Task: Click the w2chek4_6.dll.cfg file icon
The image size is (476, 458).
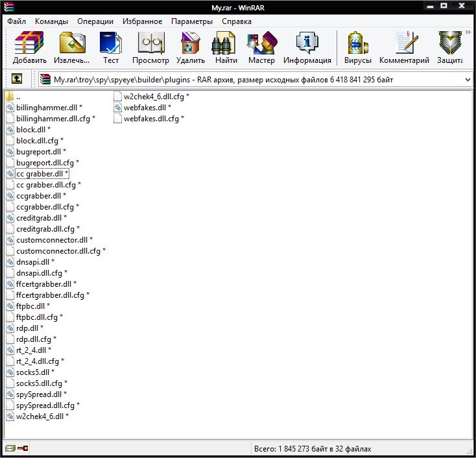Action: pyautogui.click(x=117, y=96)
